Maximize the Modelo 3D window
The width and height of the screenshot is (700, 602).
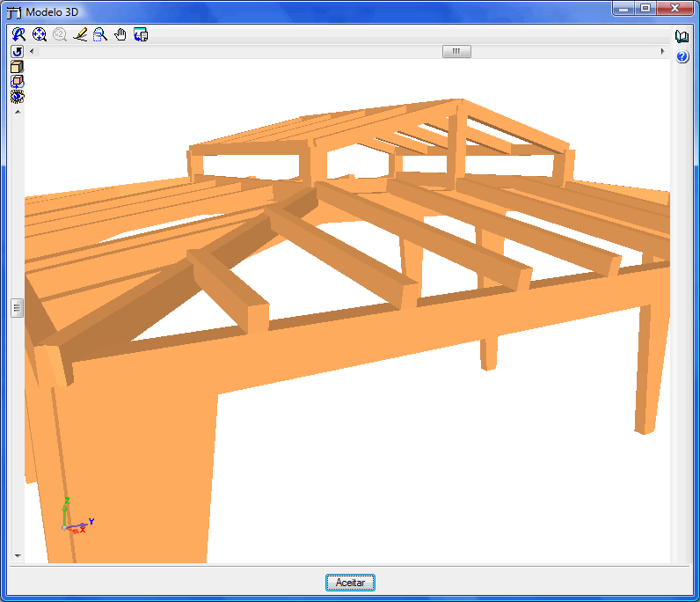(x=645, y=9)
